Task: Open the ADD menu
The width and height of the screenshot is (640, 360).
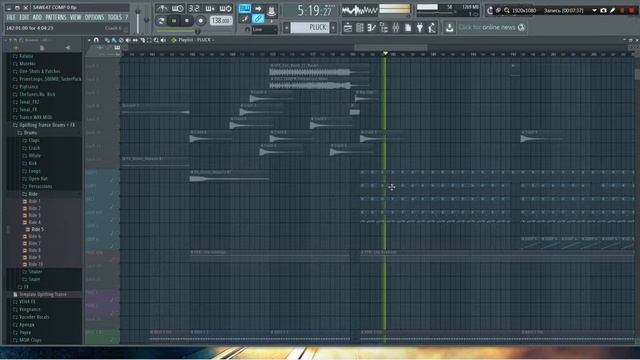Action: click(37, 17)
